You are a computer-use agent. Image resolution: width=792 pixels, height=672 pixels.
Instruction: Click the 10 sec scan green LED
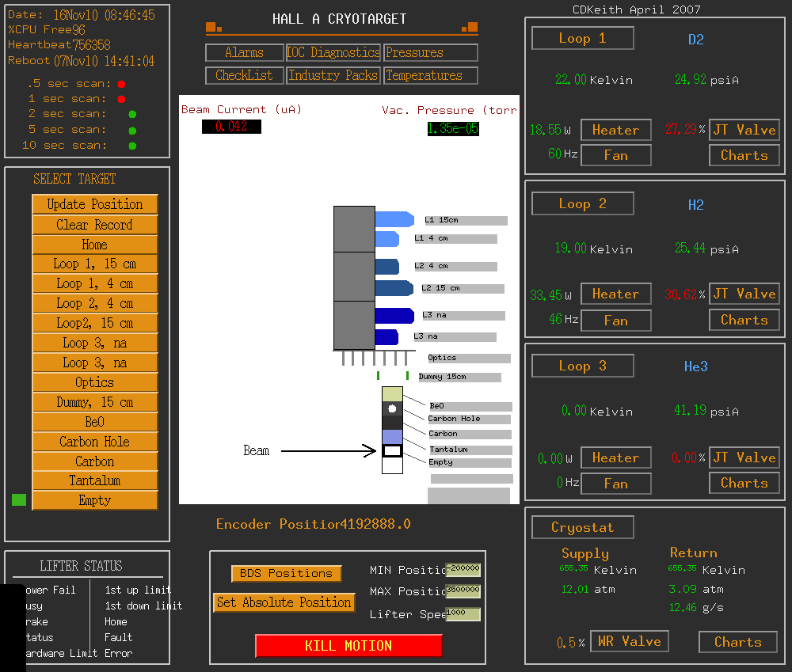click(132, 146)
